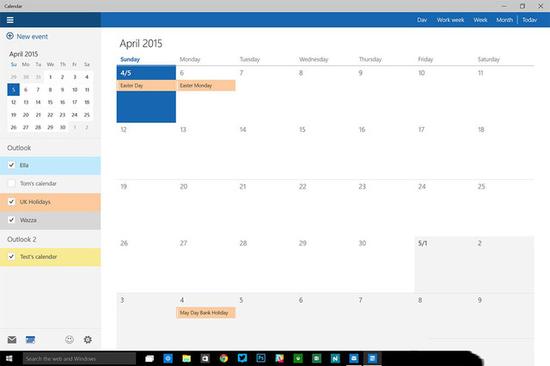This screenshot has width=550, height=366.
Task: Toggle the UK Holidays calendar checkbox
Action: (x=12, y=202)
